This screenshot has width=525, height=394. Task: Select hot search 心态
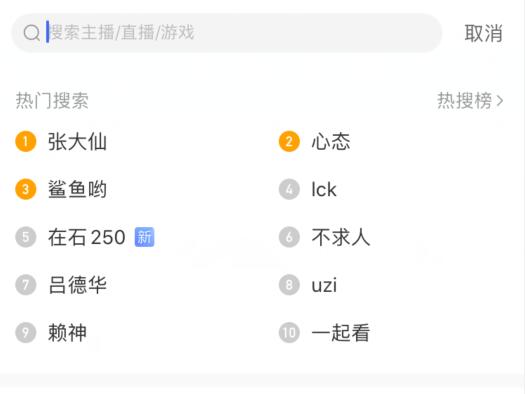tap(331, 141)
